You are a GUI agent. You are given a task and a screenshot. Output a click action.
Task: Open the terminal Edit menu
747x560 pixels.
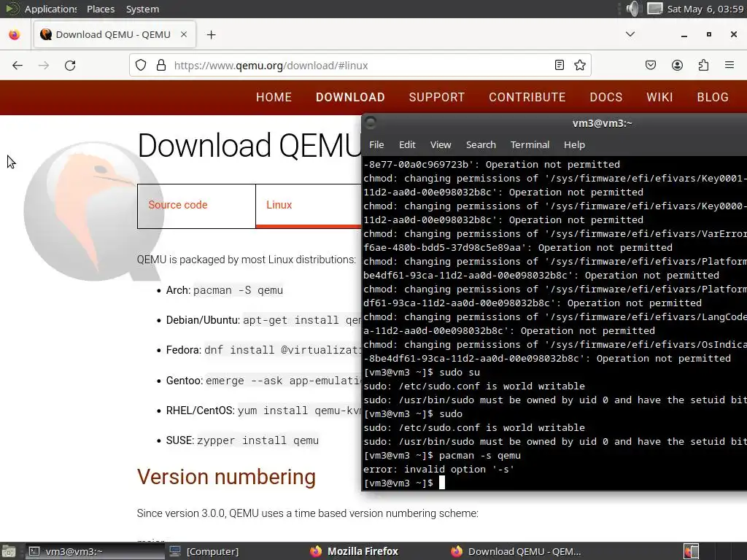click(407, 145)
